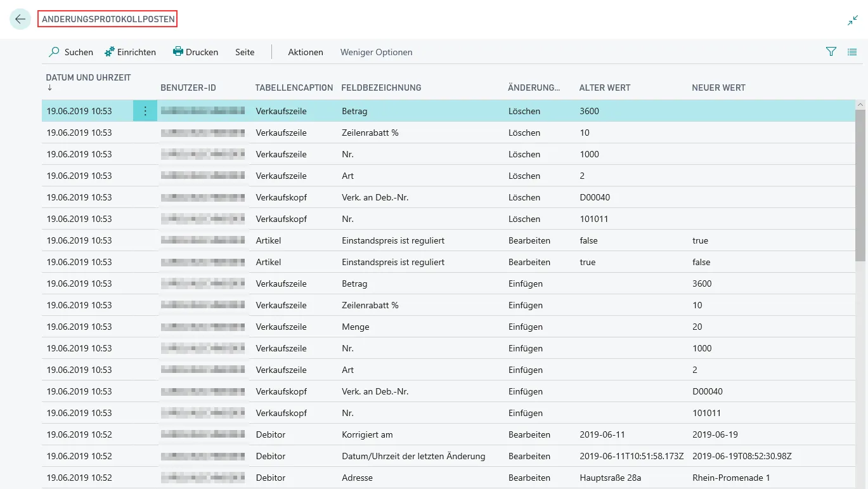Click old value 10 cell
Screen dimensions: 868x489
(x=585, y=133)
